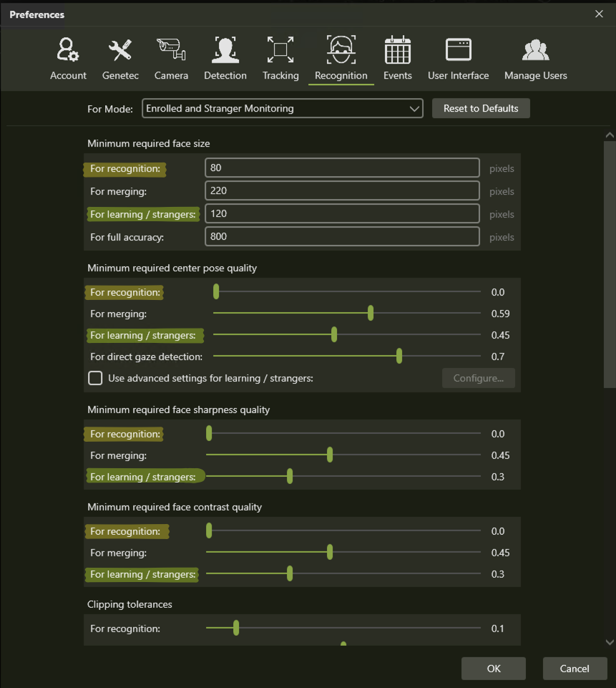Screen dimensions: 616x688
Task: Enable advanced settings for learning / strangers checkbox
Action: 95,378
